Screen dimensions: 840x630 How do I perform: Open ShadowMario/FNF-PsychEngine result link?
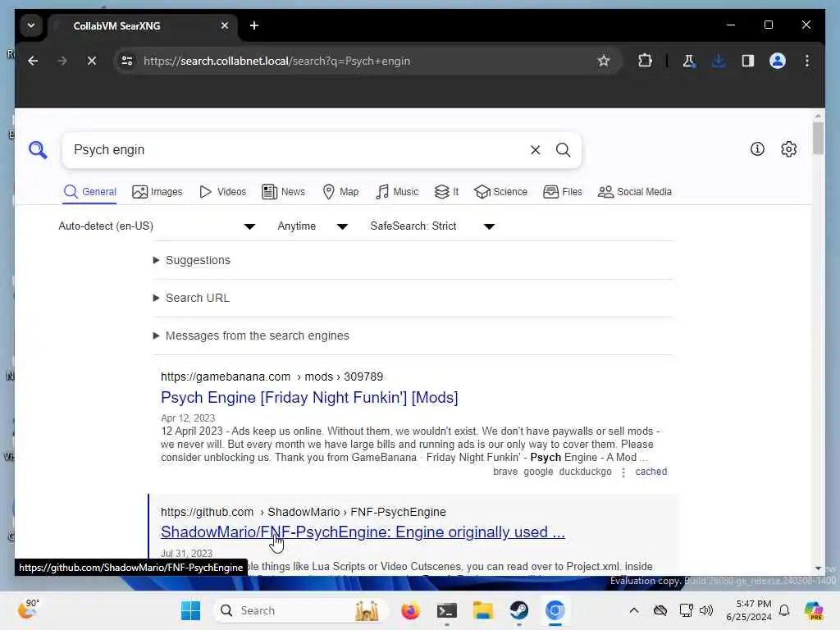[x=363, y=532]
